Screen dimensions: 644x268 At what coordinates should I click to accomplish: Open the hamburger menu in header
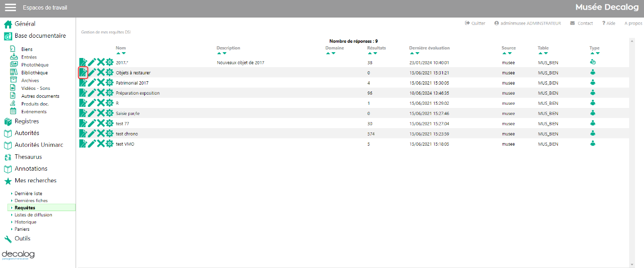(x=10, y=8)
